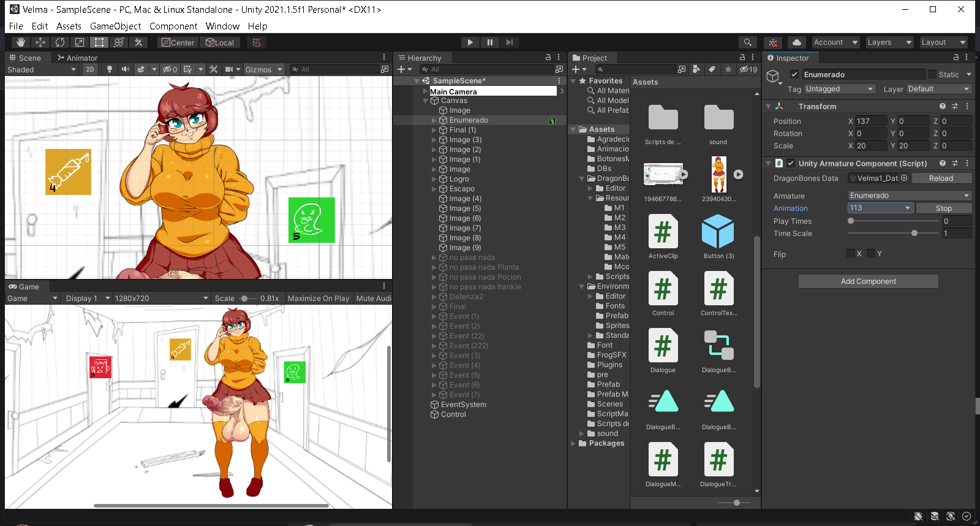Viewport: 980px width, 526px height.
Task: Select the Rect Transform tool
Action: click(99, 42)
